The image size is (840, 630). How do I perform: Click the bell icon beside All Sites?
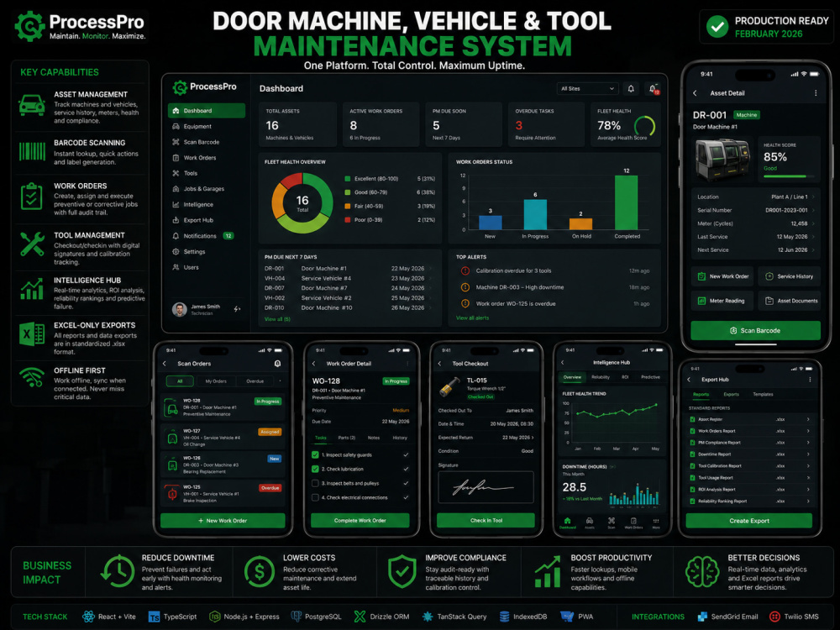point(631,88)
